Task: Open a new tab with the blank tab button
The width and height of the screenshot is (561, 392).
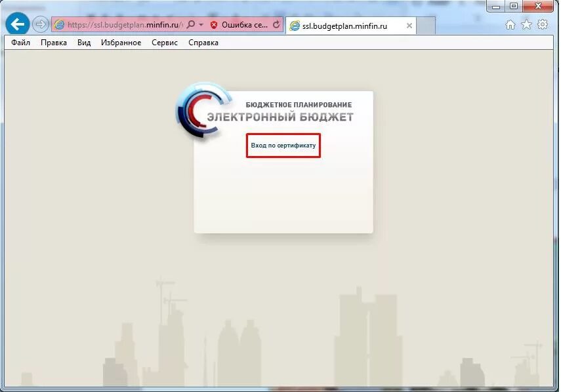Action: [426, 26]
